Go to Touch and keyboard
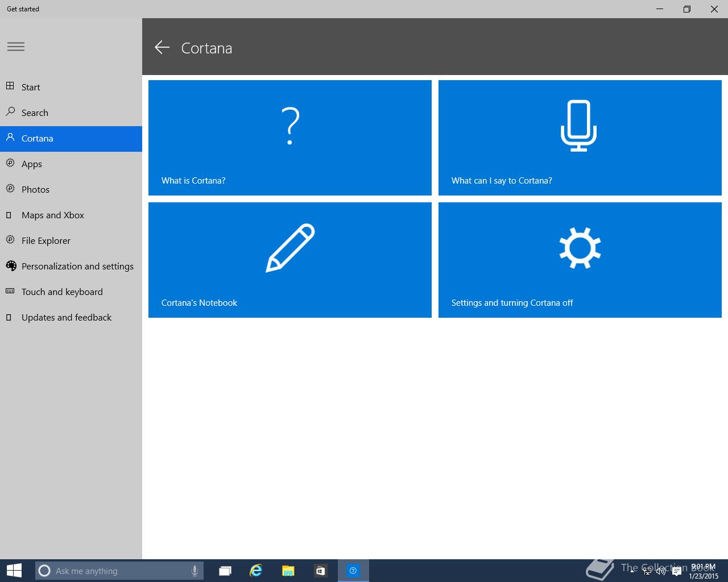The width and height of the screenshot is (728, 582). tap(62, 292)
